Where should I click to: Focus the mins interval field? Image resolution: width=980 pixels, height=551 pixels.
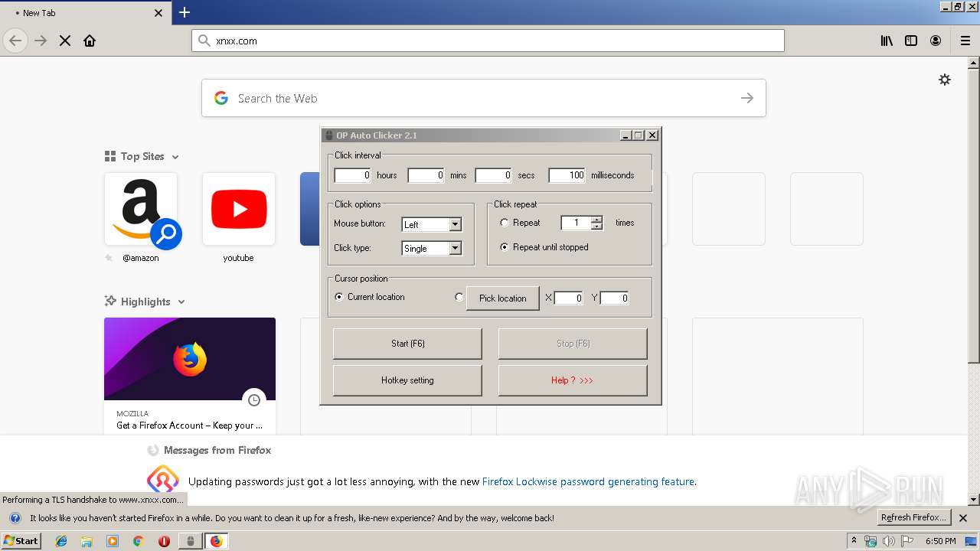tap(426, 175)
